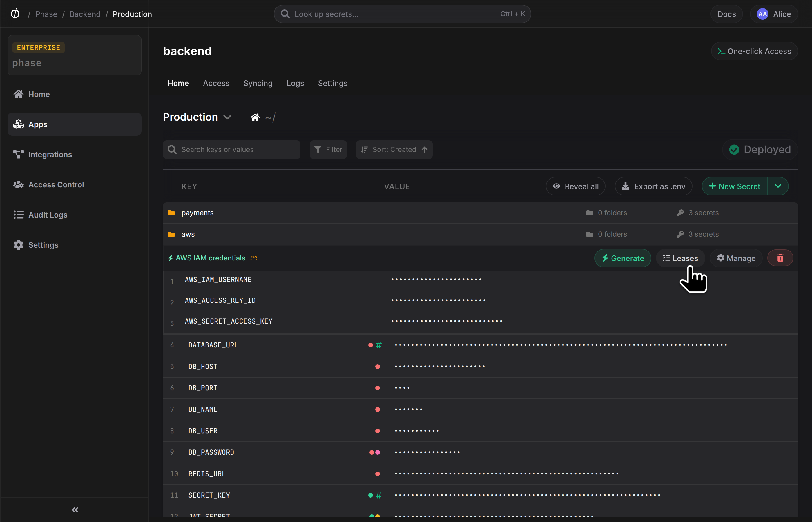
Task: Click the hash icon on SECRET_KEY row
Action: click(x=378, y=495)
